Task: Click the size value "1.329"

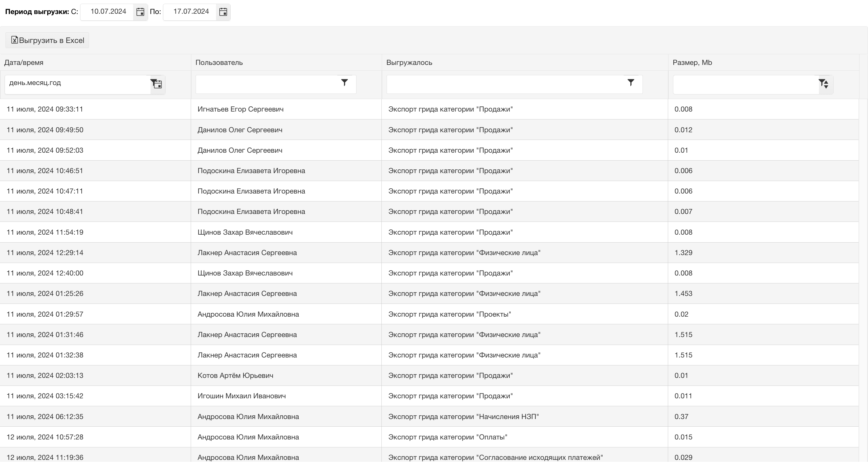Action: [x=683, y=253]
